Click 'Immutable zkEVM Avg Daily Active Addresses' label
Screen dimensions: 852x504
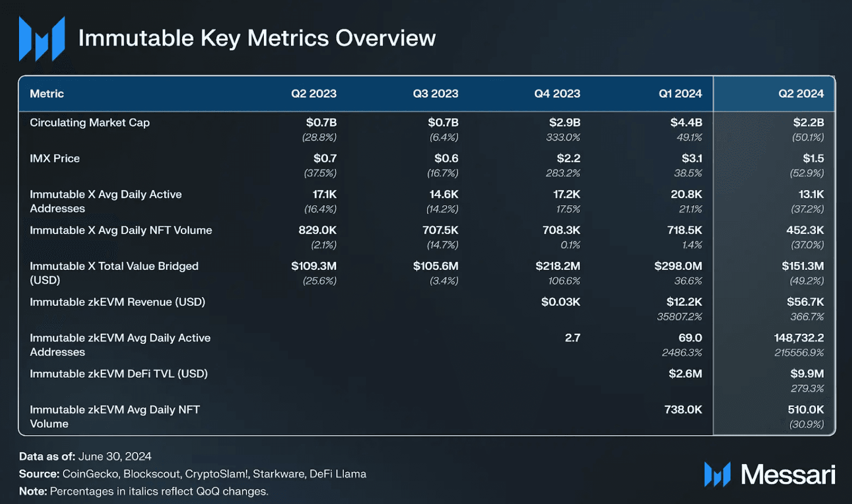tap(120, 345)
